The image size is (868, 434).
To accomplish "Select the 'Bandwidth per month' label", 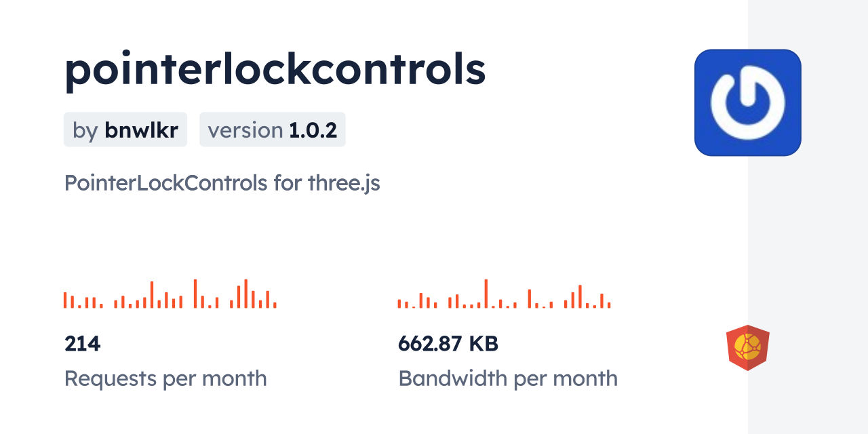I will click(507, 378).
